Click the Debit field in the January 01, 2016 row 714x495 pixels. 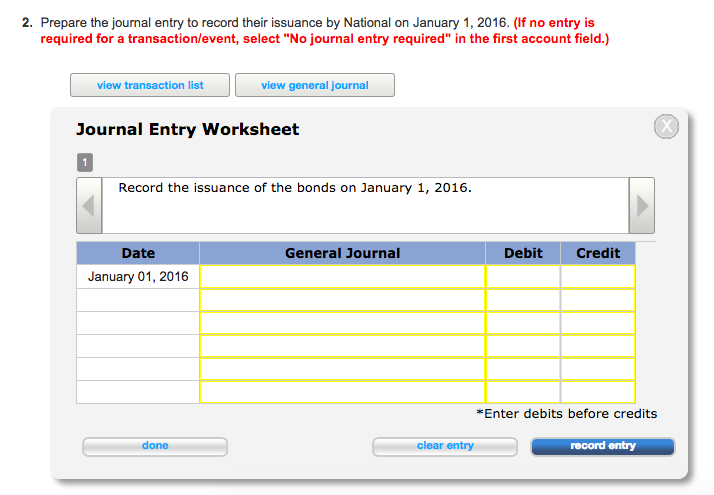coord(523,276)
